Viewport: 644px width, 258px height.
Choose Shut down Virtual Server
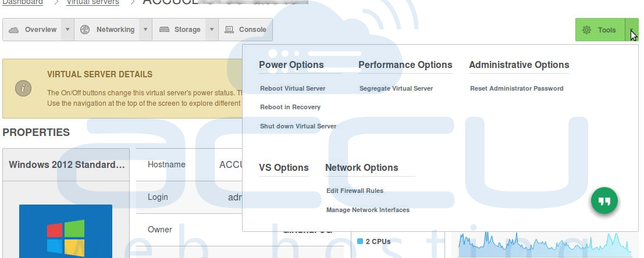tap(298, 126)
